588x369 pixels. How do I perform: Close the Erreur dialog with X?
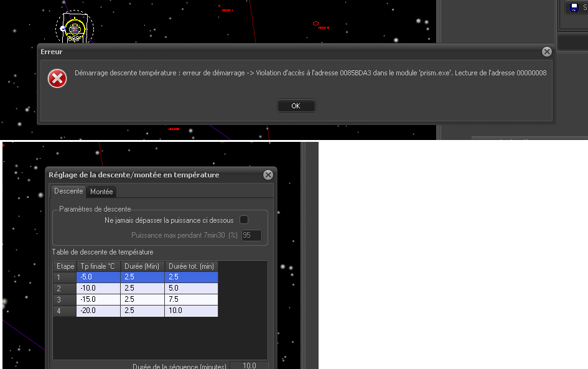click(546, 52)
